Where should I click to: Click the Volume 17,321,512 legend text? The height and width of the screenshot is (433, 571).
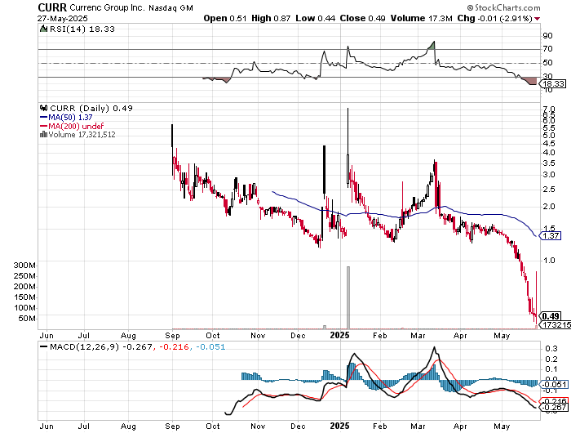(x=82, y=135)
